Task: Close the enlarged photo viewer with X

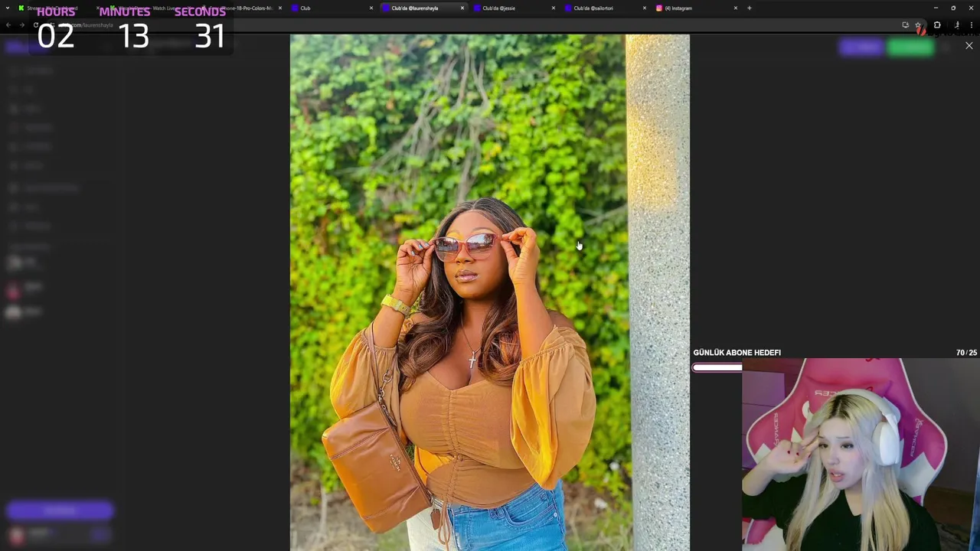Action: coord(969,46)
